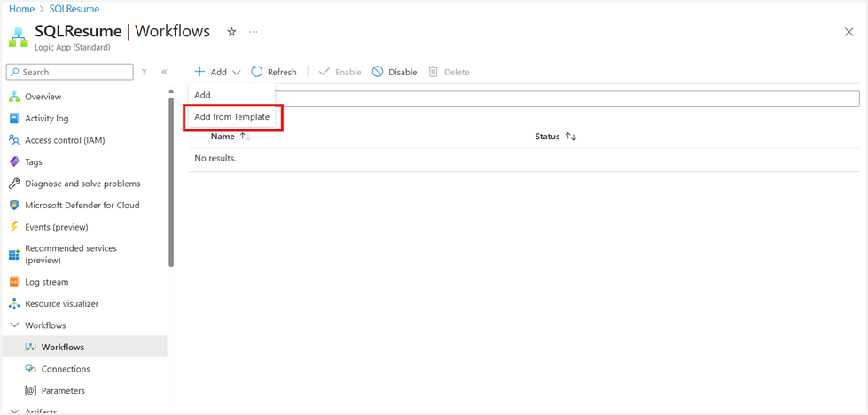Click the Logic App resource icon
This screenshot has height=415, width=868.
coord(19,36)
